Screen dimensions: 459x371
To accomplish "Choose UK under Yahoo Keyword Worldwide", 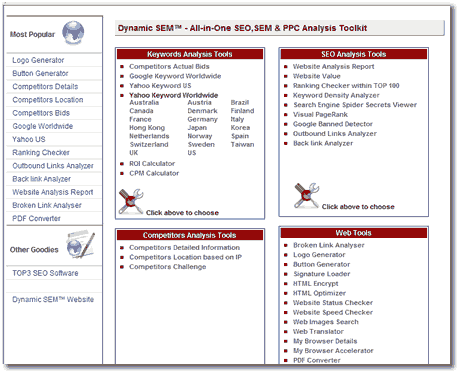I will [134, 153].
